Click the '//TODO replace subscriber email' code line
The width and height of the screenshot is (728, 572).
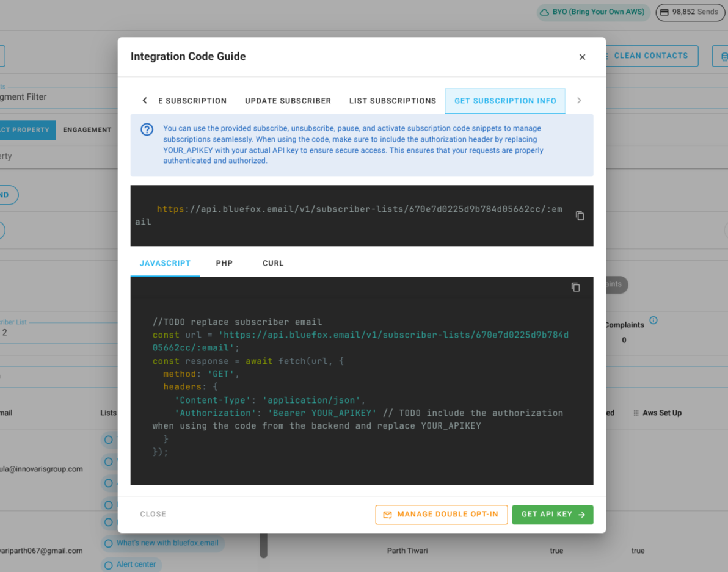pyautogui.click(x=237, y=322)
